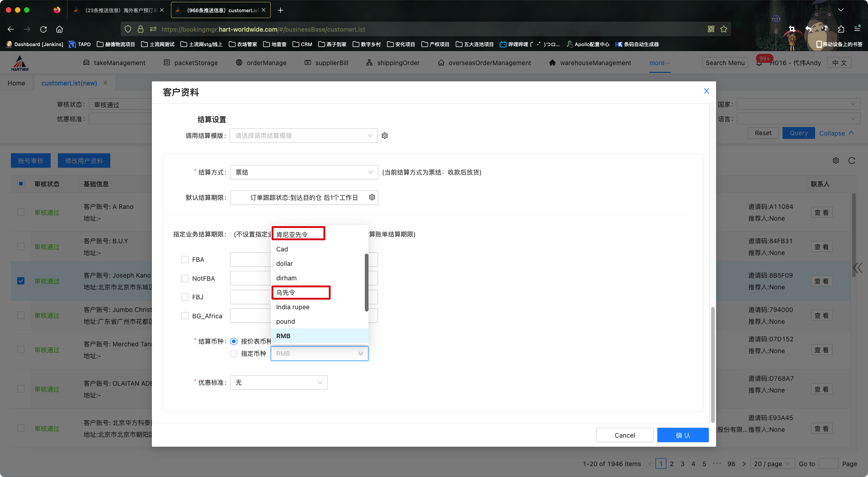This screenshot has width=868, height=477.
Task: Click the currency list scrollbar
Action: tap(366, 283)
